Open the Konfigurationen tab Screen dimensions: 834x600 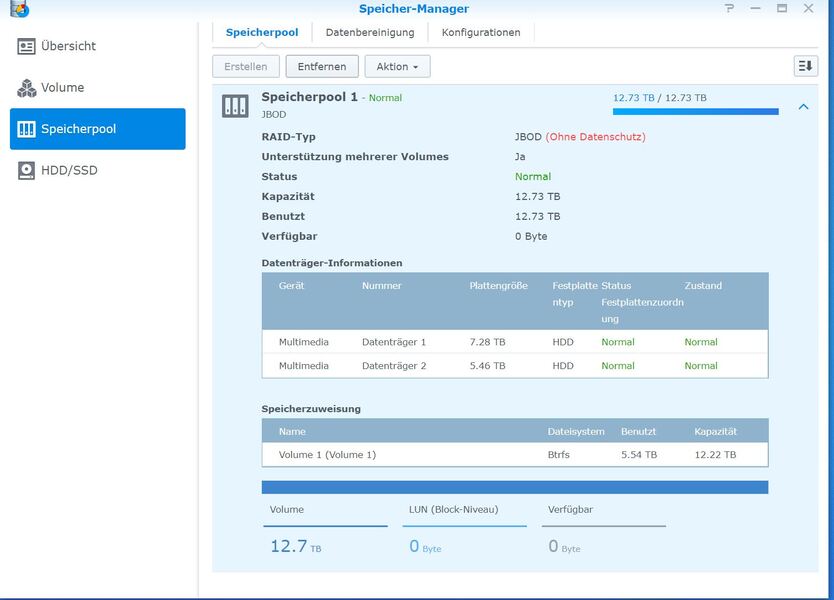pos(481,32)
